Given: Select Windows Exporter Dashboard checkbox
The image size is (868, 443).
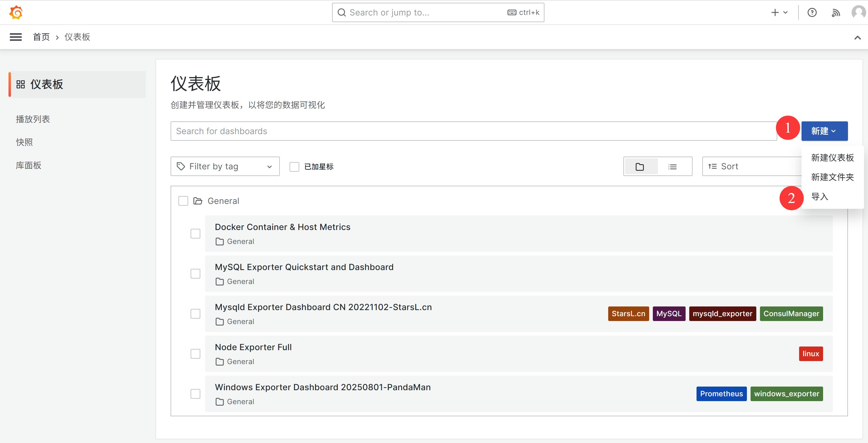Looking at the screenshot, I should coord(195,394).
